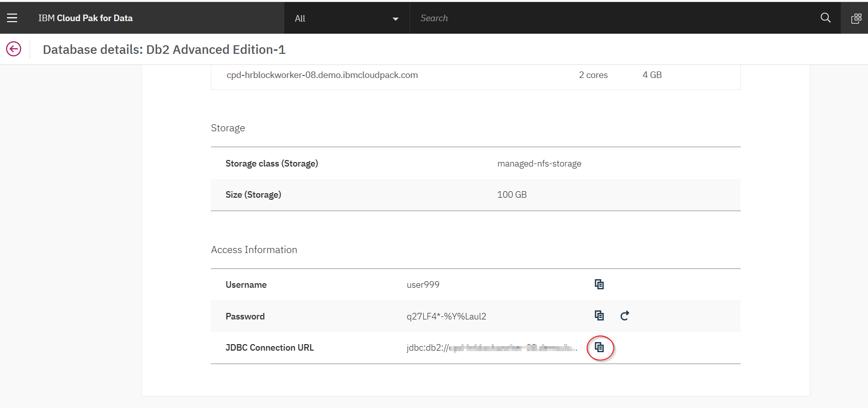Click managed-nfs-storage value
The height and width of the screenshot is (408, 868).
click(x=539, y=164)
